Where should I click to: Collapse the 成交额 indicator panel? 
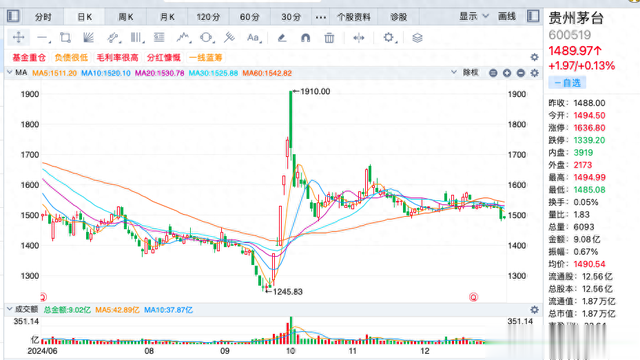click(x=9, y=309)
